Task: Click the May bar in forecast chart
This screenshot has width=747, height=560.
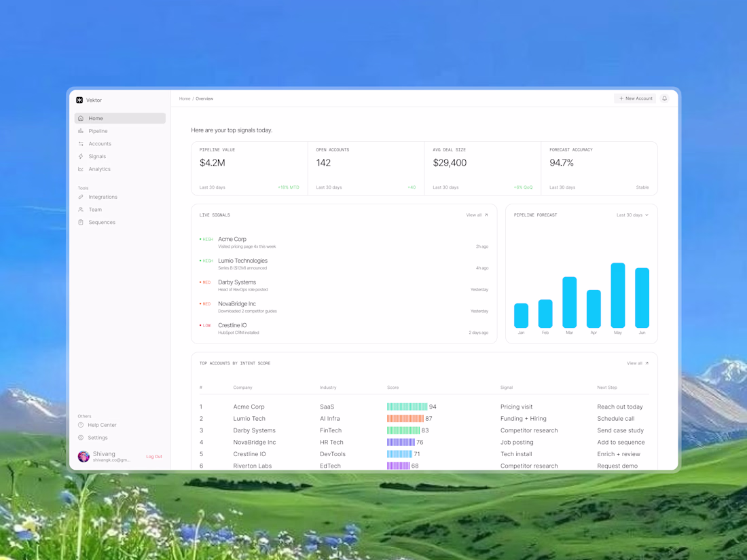Action: (x=618, y=295)
